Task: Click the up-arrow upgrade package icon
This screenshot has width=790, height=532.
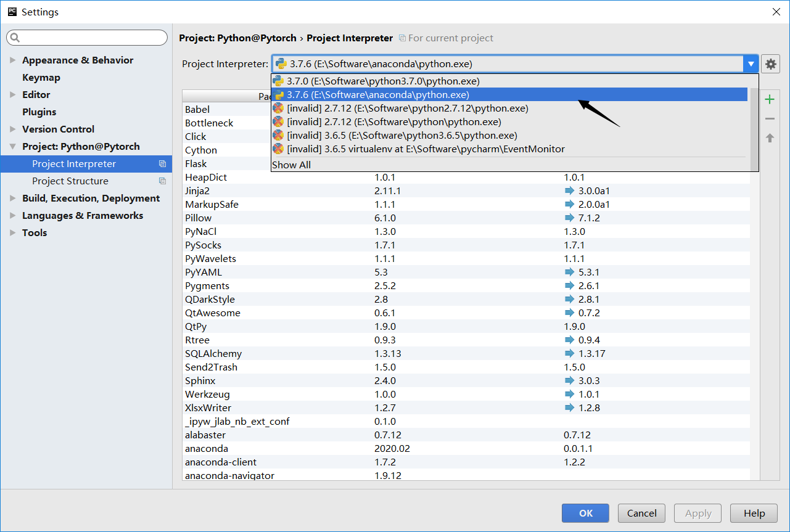Action: [769, 137]
